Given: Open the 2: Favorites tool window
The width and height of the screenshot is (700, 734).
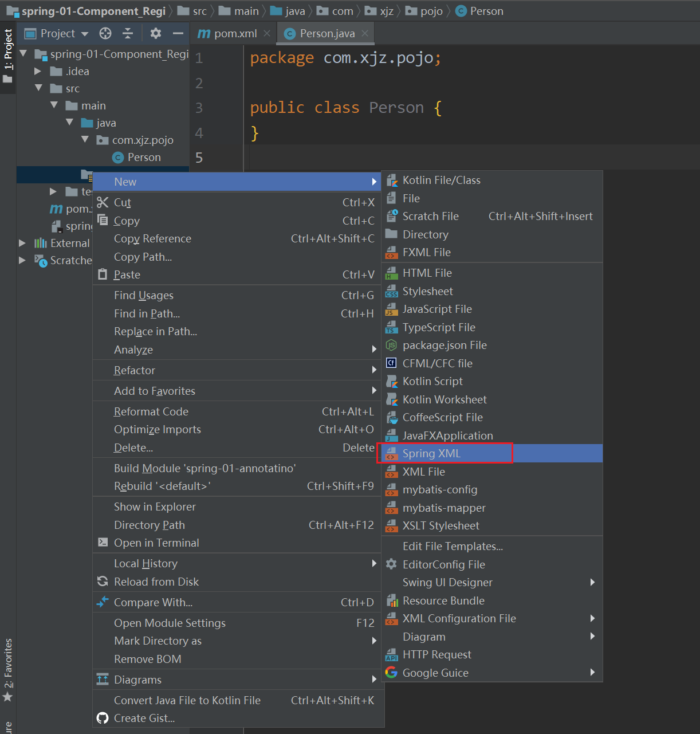Looking at the screenshot, I should coord(8,669).
